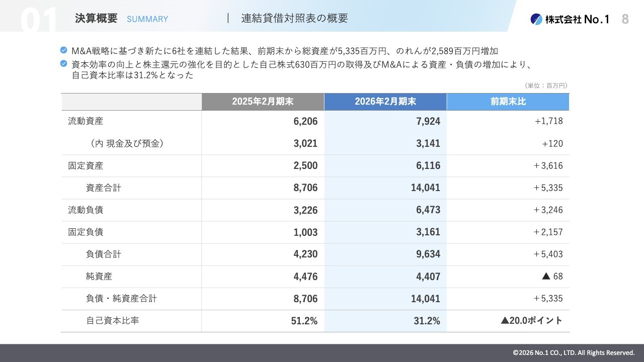Click the 純資産 row label
Screen dimensions: 644x362
[x=99, y=276]
